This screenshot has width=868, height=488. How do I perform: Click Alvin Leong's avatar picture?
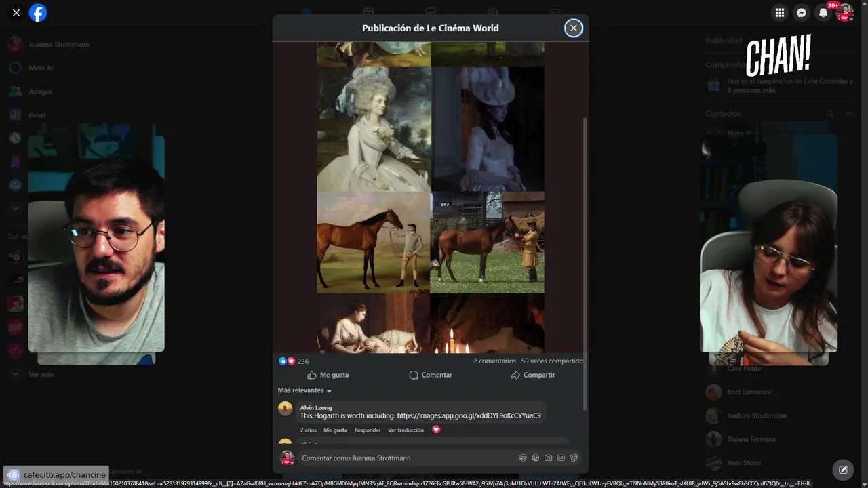pos(285,408)
